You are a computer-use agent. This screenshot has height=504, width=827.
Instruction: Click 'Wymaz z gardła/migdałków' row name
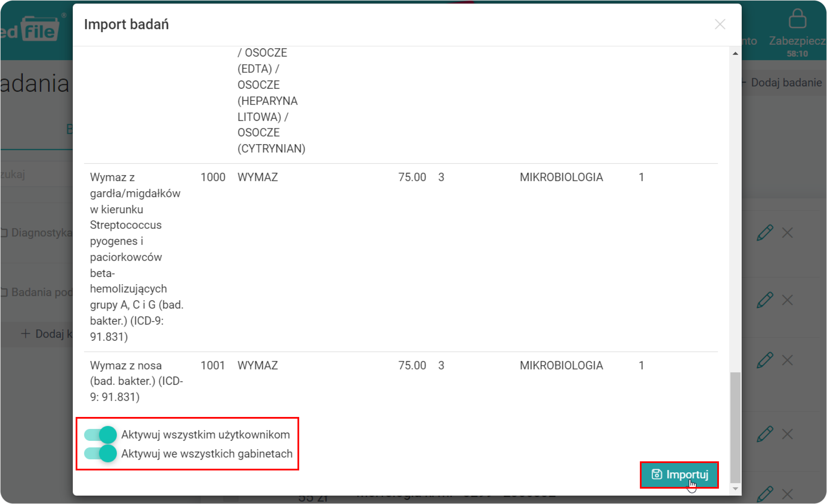coord(136,257)
